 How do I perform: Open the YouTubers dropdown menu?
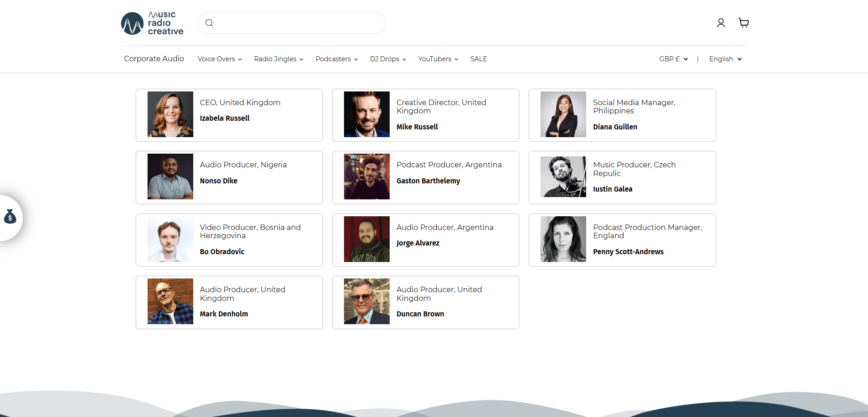(437, 59)
